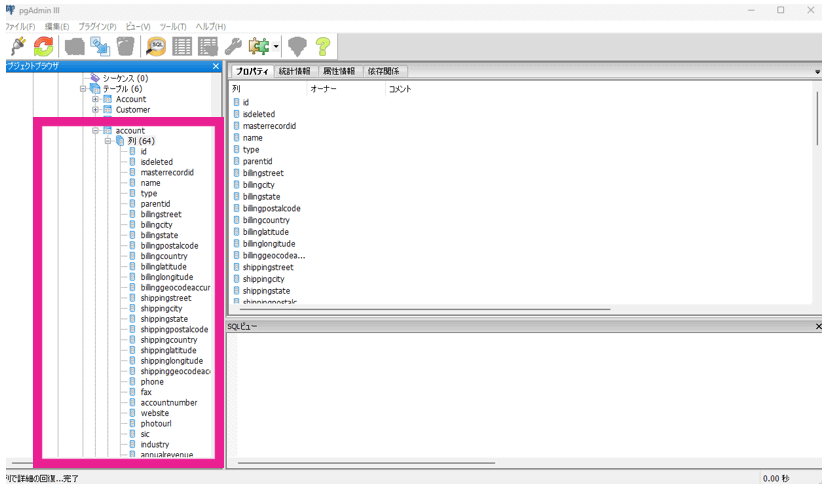Select the parentid row in properties list

[257, 161]
